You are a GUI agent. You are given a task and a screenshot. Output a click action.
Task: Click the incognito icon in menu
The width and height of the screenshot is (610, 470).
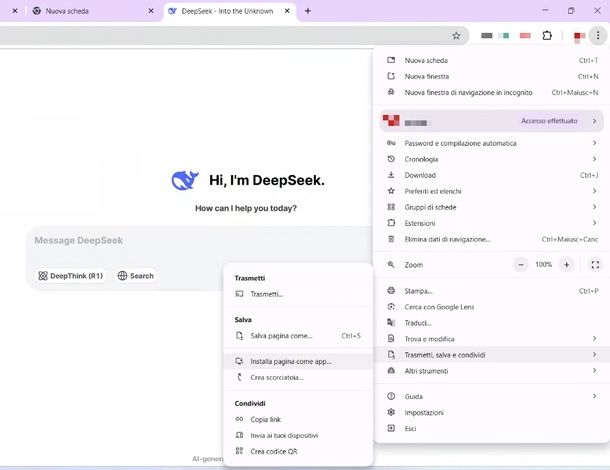coord(391,92)
